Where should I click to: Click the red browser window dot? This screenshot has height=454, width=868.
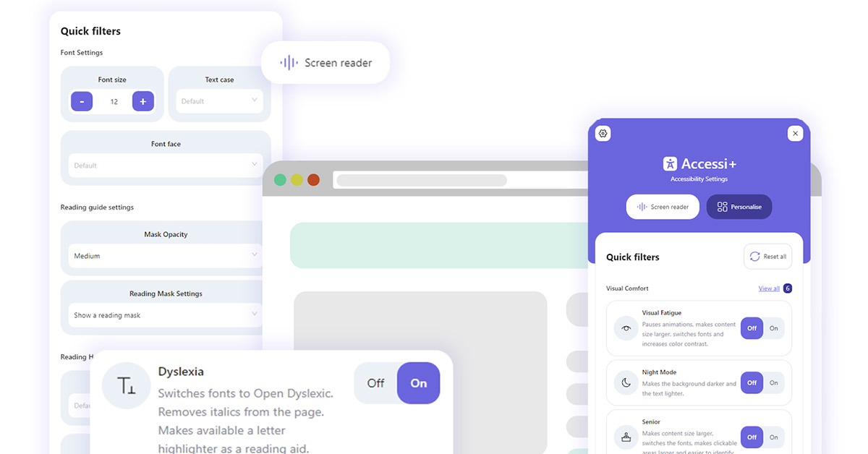click(313, 180)
